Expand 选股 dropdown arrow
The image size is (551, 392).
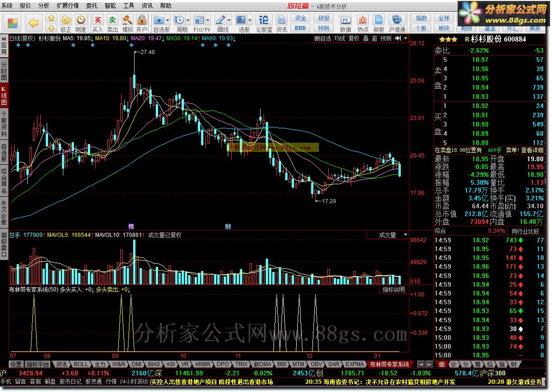[250, 20]
